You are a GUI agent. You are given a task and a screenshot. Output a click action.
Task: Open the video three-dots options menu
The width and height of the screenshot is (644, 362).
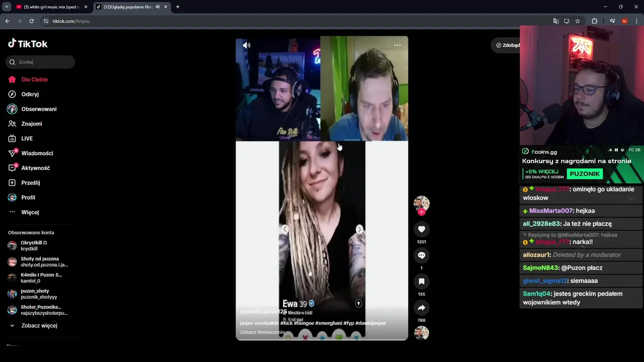pos(397,45)
